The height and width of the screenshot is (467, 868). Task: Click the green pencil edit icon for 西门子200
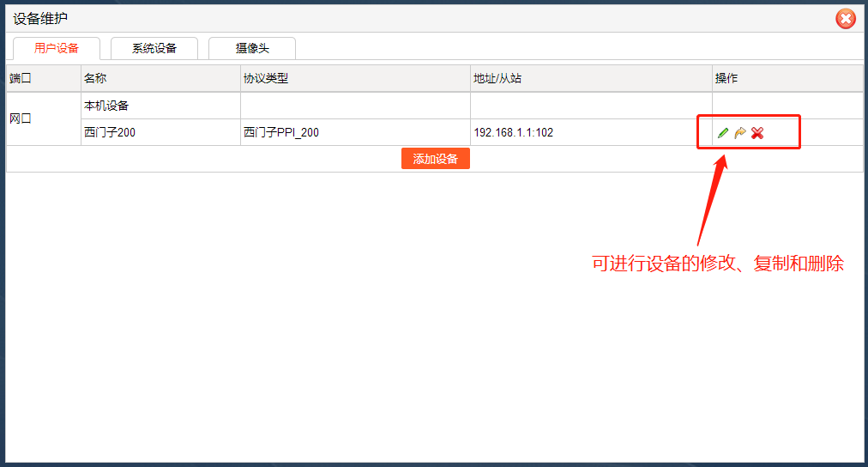pos(723,133)
